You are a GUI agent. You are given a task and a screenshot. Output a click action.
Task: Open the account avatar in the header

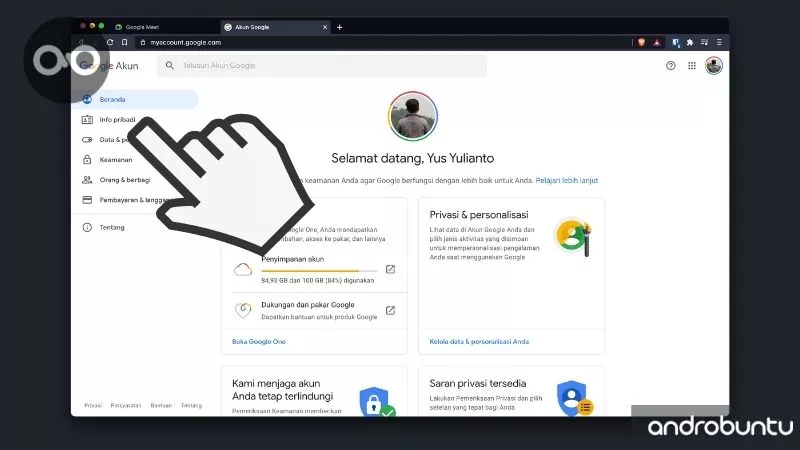(713, 66)
